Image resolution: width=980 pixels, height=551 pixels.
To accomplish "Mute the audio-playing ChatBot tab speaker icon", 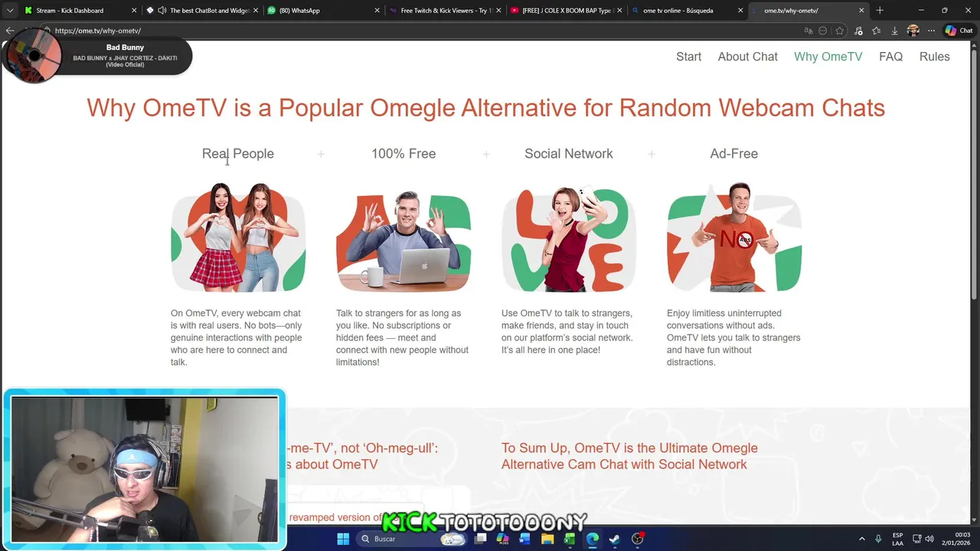I will [x=161, y=11].
